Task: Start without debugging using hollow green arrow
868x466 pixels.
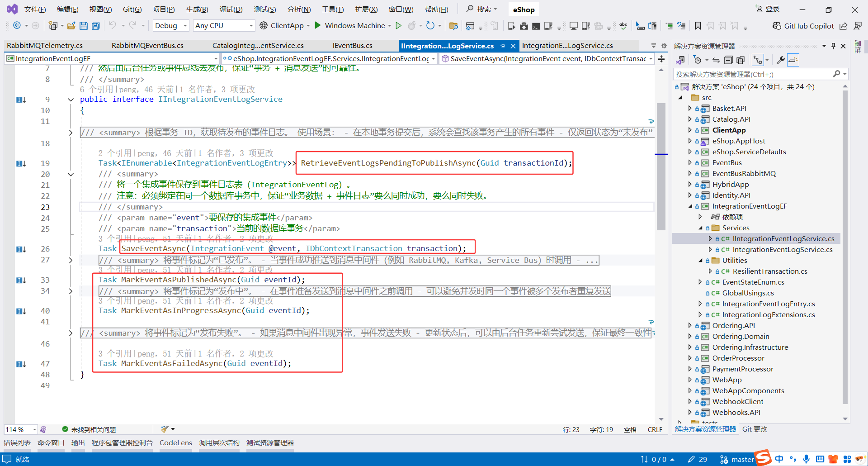Action: 398,25
